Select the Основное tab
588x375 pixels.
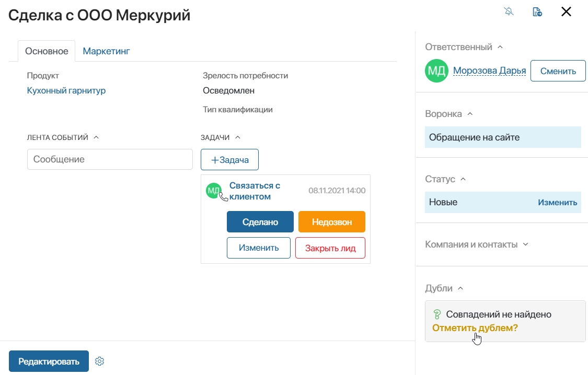coord(47,51)
